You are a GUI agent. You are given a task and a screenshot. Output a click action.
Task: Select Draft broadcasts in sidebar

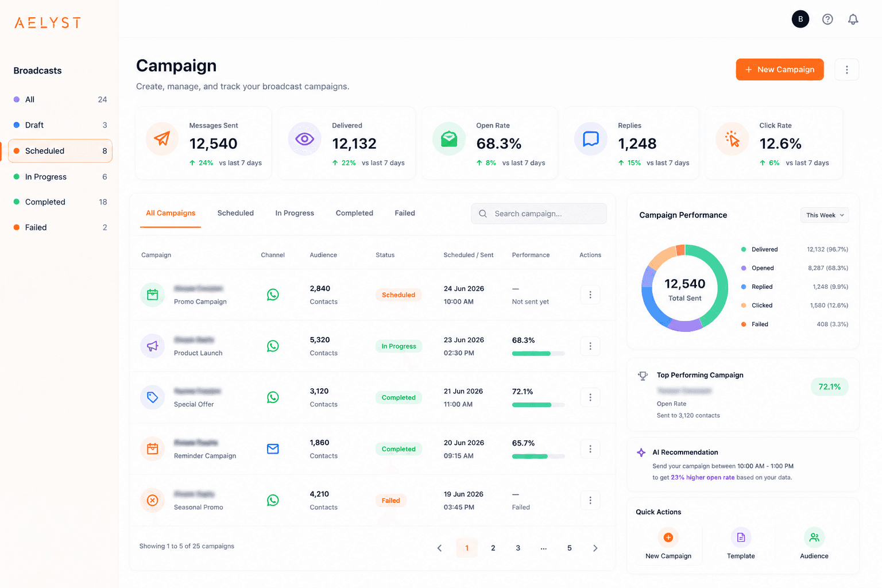(x=60, y=125)
